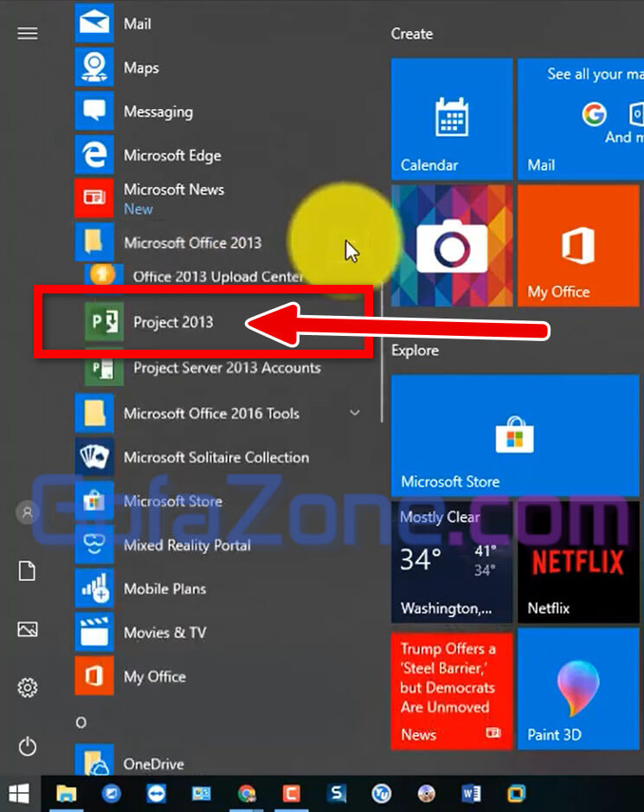
Task: Launch Microsoft Solitaire Collection
Action: tap(216, 457)
